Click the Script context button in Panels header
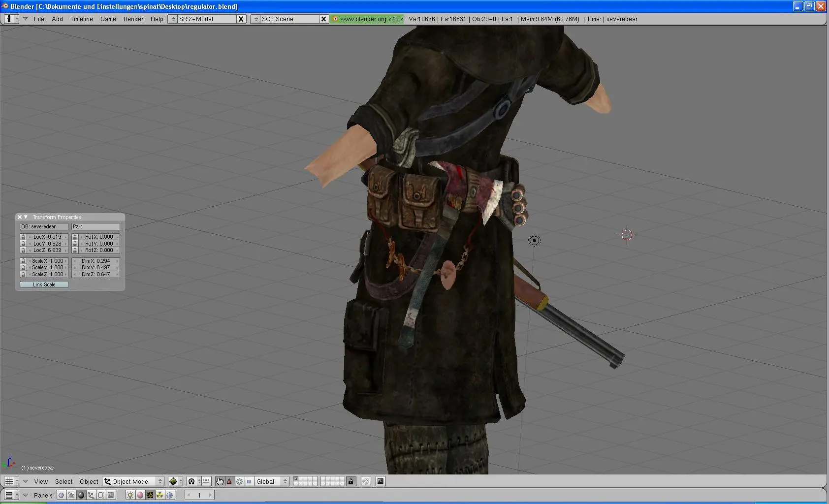The image size is (829, 504). click(71, 495)
